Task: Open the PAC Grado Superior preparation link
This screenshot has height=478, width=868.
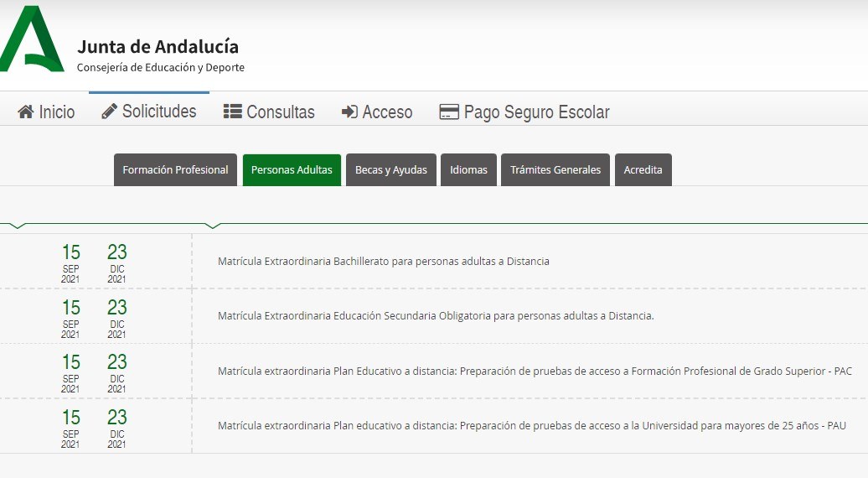Action: (x=534, y=371)
